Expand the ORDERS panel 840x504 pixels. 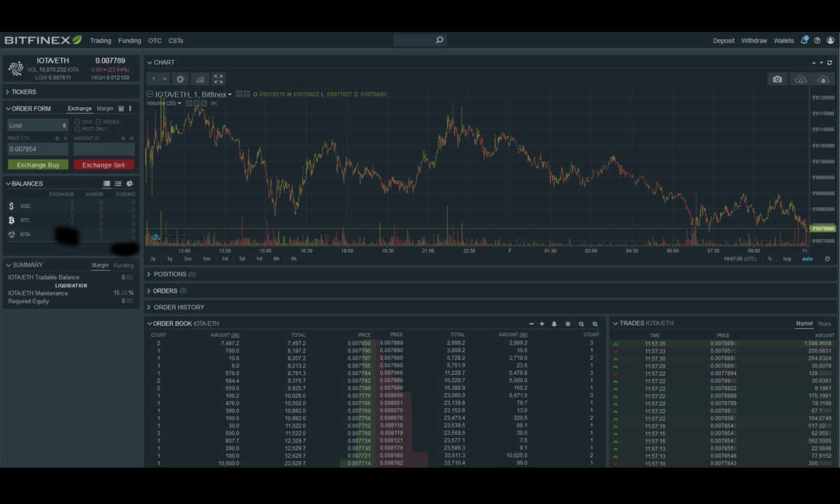167,290
